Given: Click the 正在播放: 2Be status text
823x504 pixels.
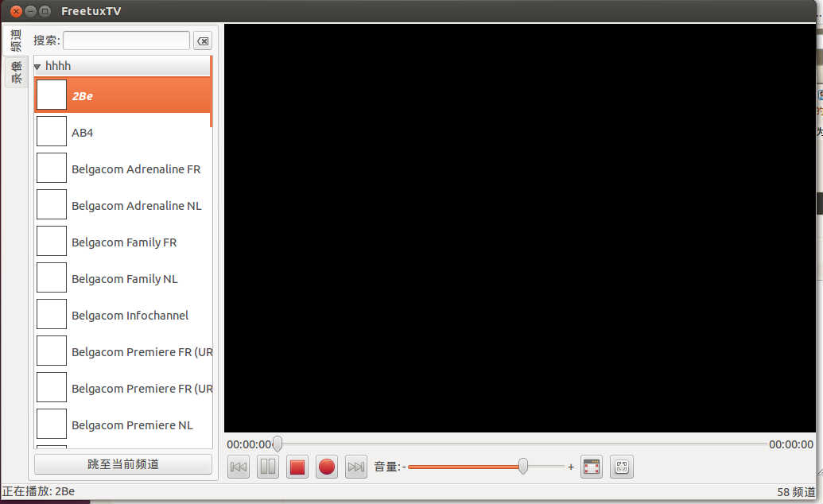Looking at the screenshot, I should pyautogui.click(x=38, y=491).
